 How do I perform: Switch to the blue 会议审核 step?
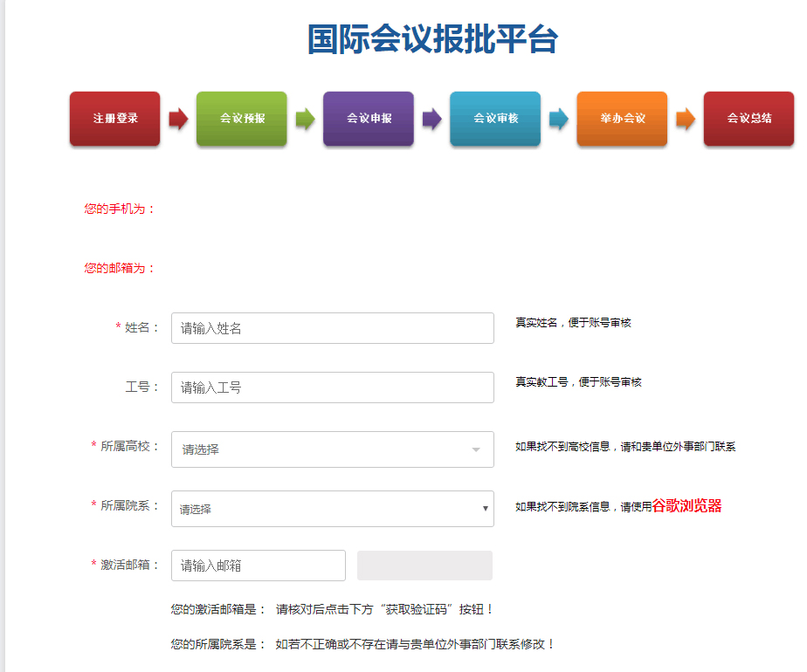[495, 119]
